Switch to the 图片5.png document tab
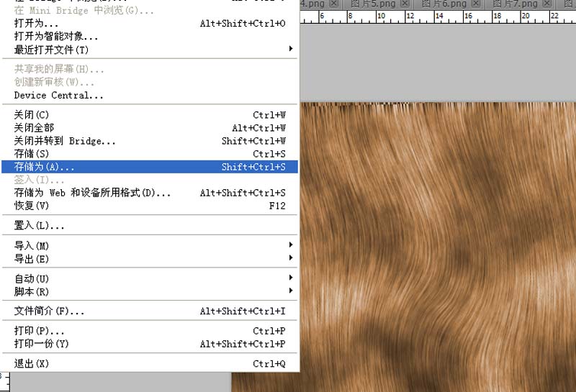 (x=377, y=4)
